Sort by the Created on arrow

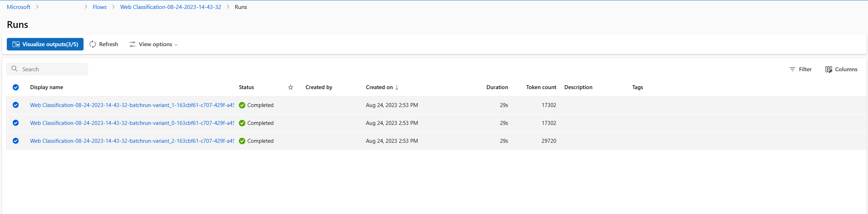tap(397, 87)
